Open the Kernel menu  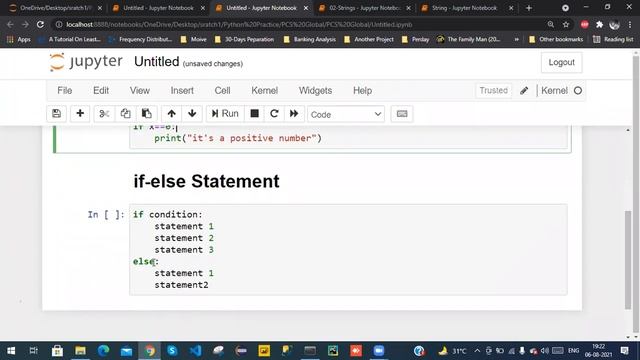click(264, 91)
